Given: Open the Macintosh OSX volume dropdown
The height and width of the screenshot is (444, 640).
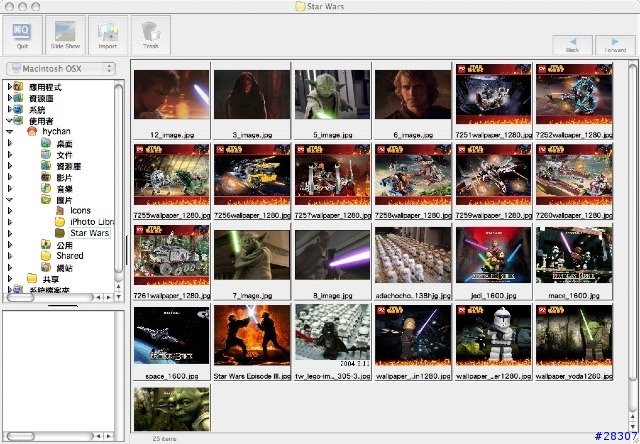Looking at the screenshot, I should tap(61, 69).
